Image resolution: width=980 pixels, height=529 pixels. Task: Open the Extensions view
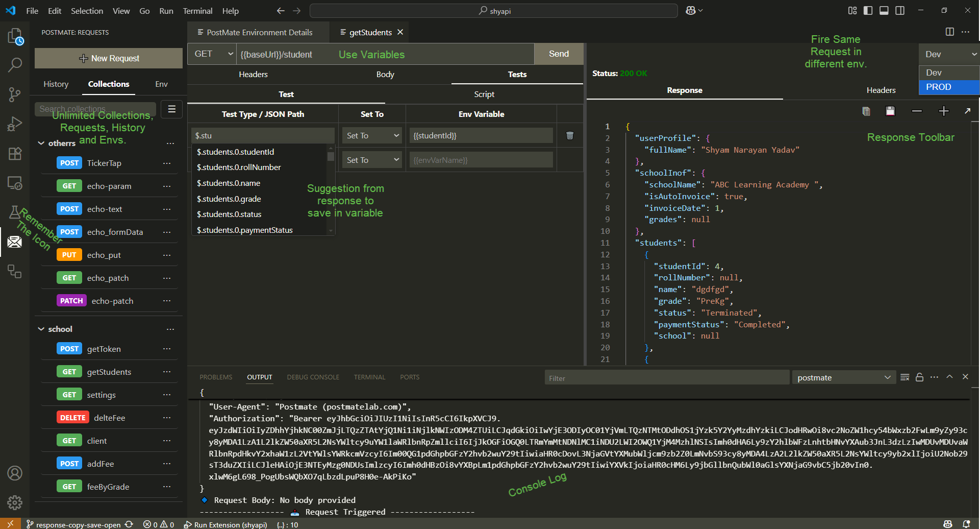point(15,154)
